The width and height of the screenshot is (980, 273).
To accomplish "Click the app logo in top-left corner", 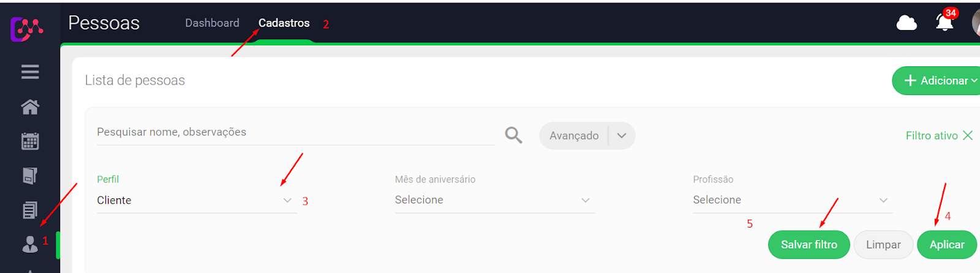I will 26,28.
